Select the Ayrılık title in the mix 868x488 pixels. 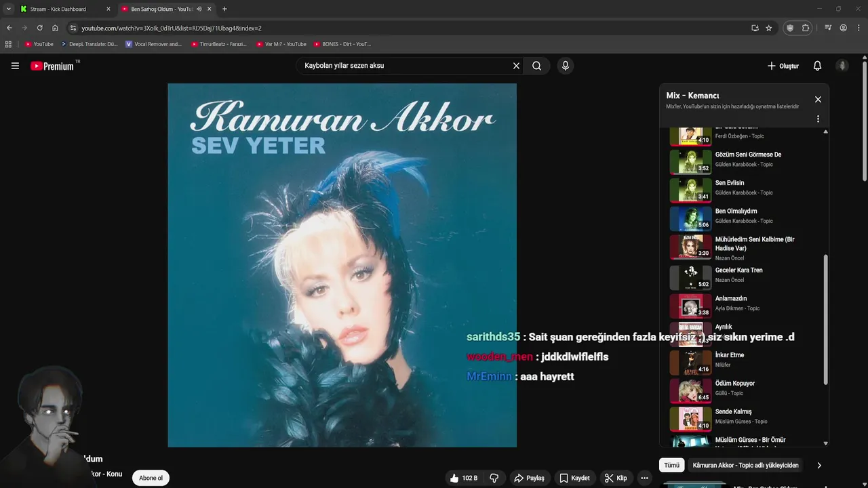(x=724, y=327)
